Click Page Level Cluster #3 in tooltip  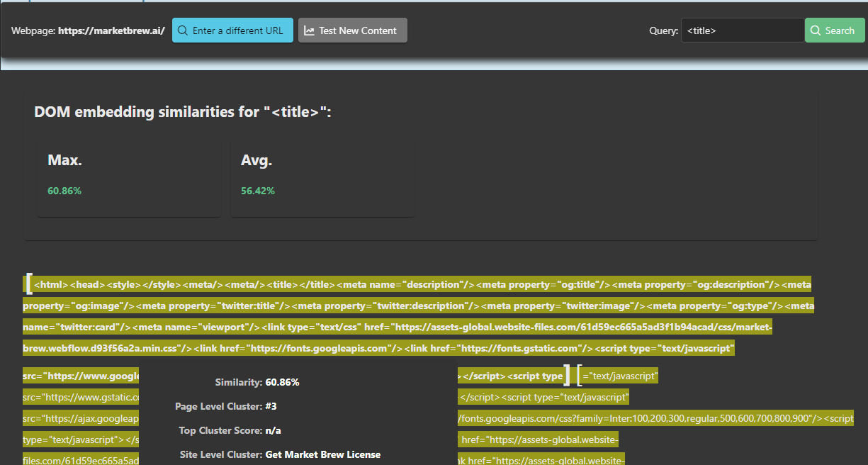226,406
